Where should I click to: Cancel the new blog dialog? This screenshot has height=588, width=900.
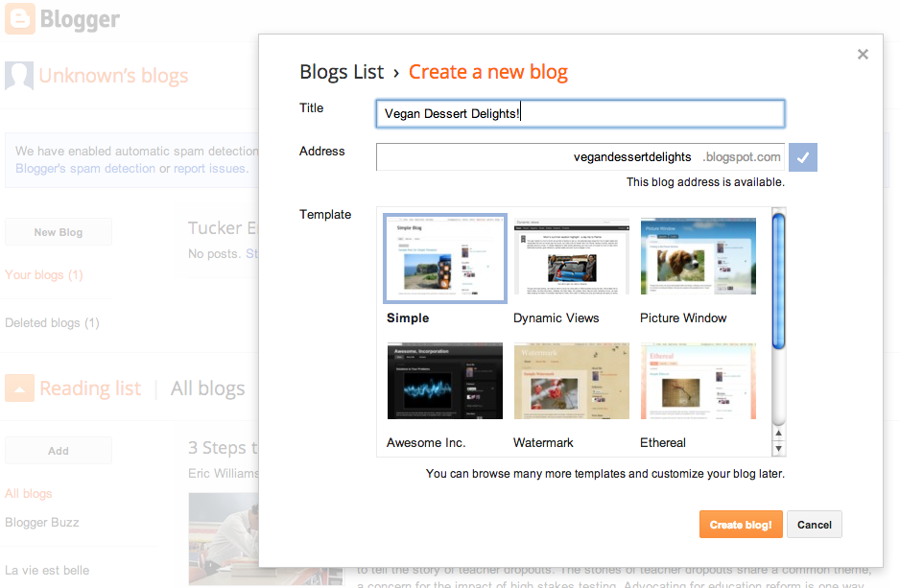pyautogui.click(x=814, y=525)
